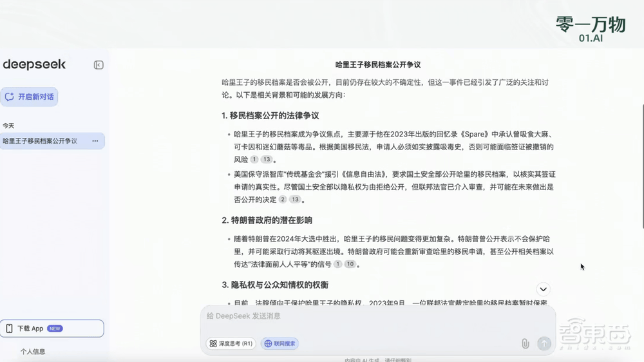Click the chat title 哈里王子移民档案公开争议 at top
Viewport: 644px width, 362px height.
pos(378,64)
